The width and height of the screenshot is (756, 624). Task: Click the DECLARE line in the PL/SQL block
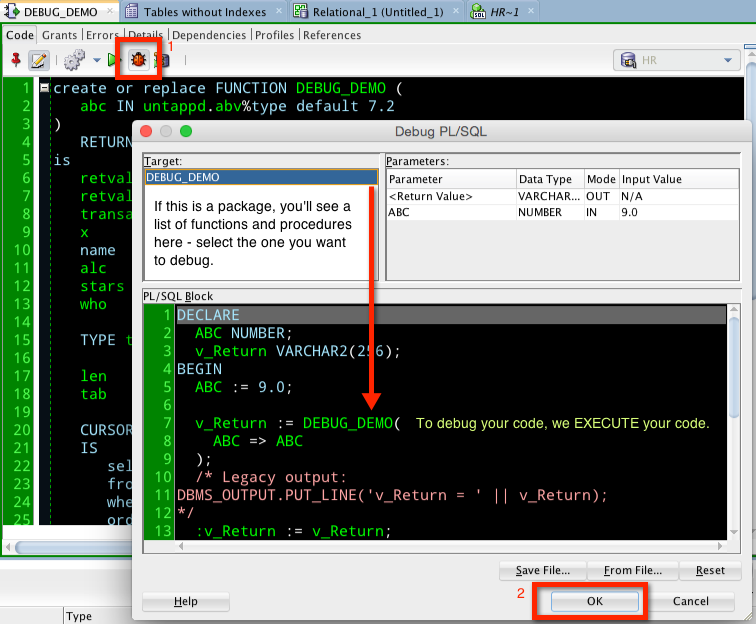pyautogui.click(x=450, y=315)
